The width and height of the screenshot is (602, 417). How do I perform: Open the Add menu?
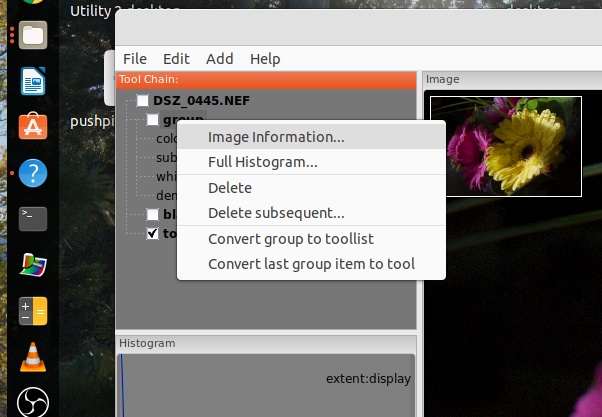point(220,59)
